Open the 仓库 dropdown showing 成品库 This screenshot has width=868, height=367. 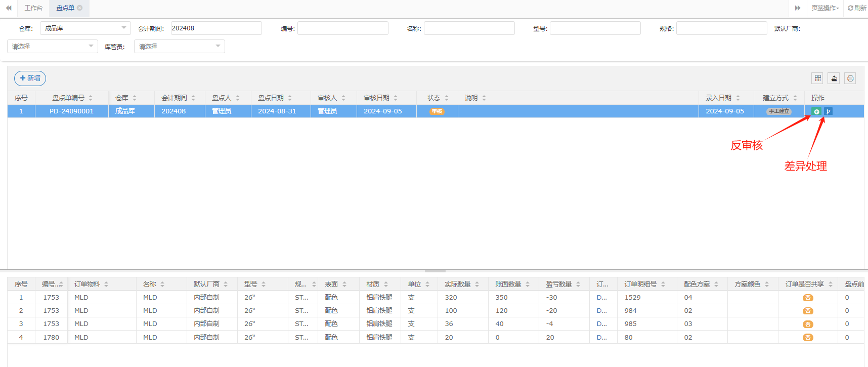pyautogui.click(x=85, y=28)
